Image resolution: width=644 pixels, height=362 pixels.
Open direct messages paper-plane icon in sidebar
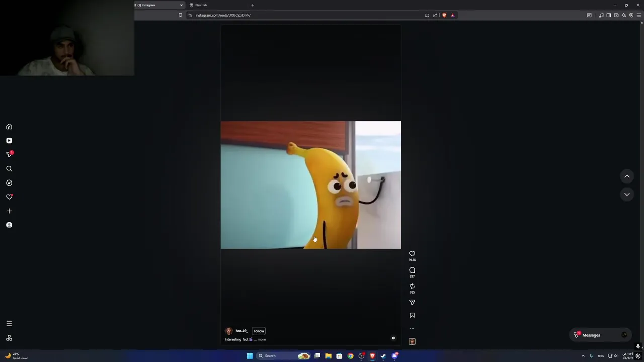9,154
